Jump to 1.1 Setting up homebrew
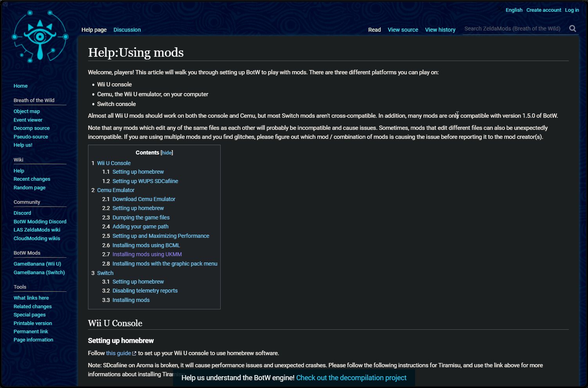 (x=133, y=172)
